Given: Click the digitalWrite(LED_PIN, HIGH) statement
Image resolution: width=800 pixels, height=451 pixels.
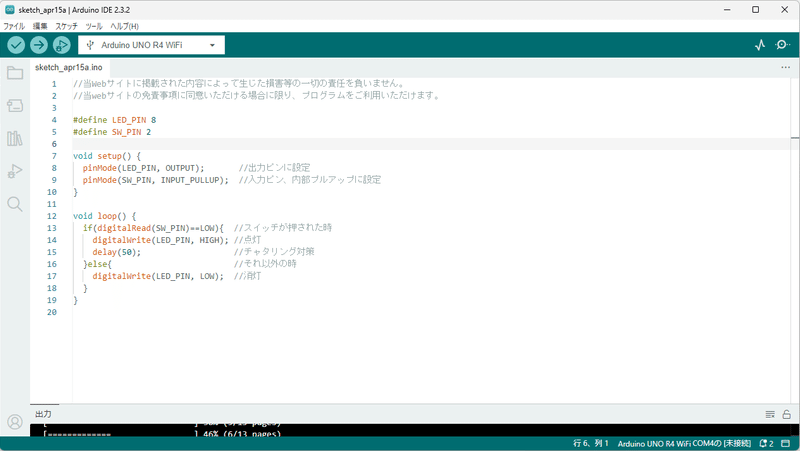Looking at the screenshot, I should pos(161,240).
